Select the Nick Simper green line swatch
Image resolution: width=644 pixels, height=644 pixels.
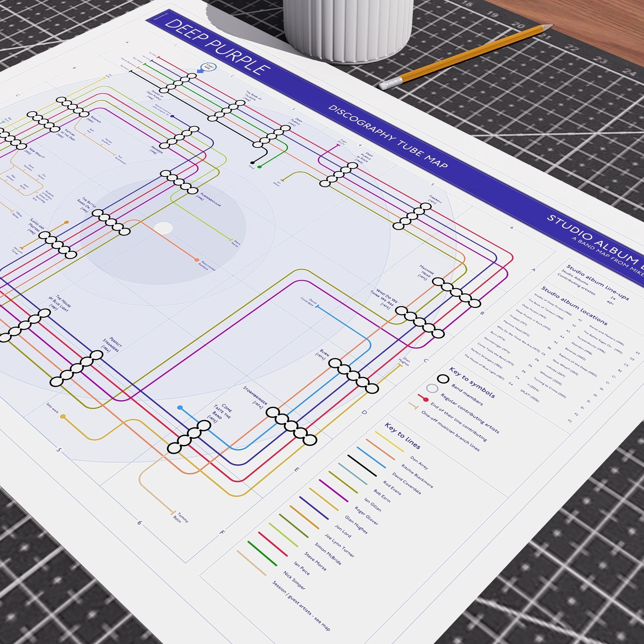tap(262, 553)
